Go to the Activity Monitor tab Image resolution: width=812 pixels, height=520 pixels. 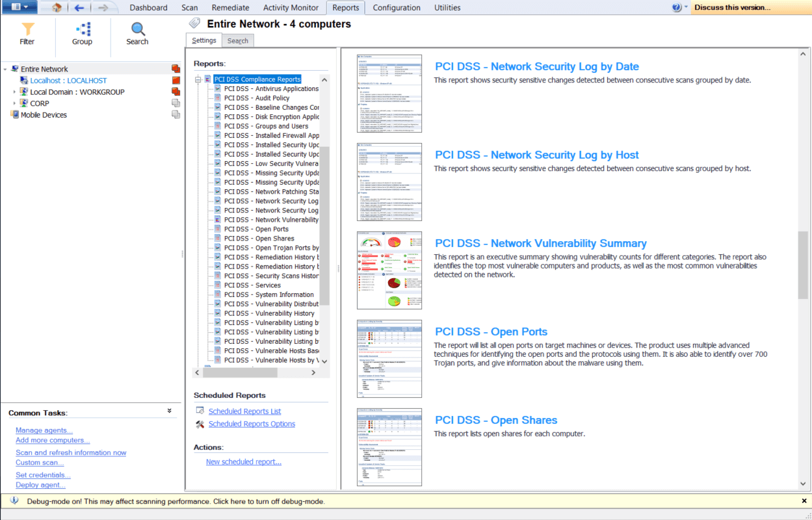tap(291, 8)
